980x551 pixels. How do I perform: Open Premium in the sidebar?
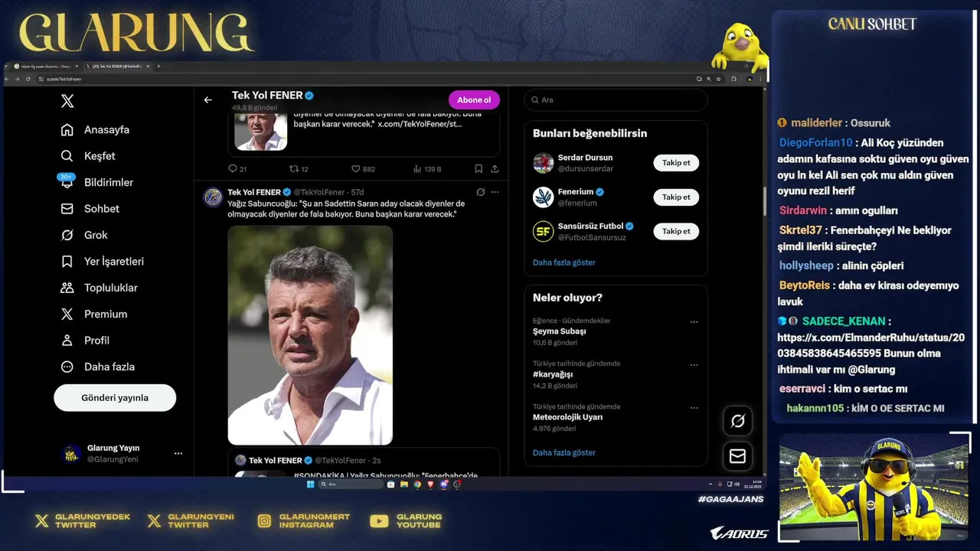coord(94,314)
